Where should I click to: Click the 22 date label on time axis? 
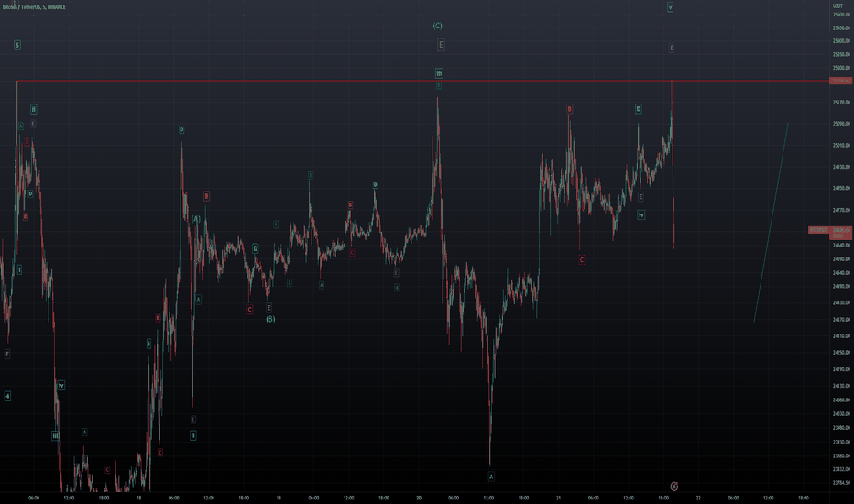pos(698,498)
